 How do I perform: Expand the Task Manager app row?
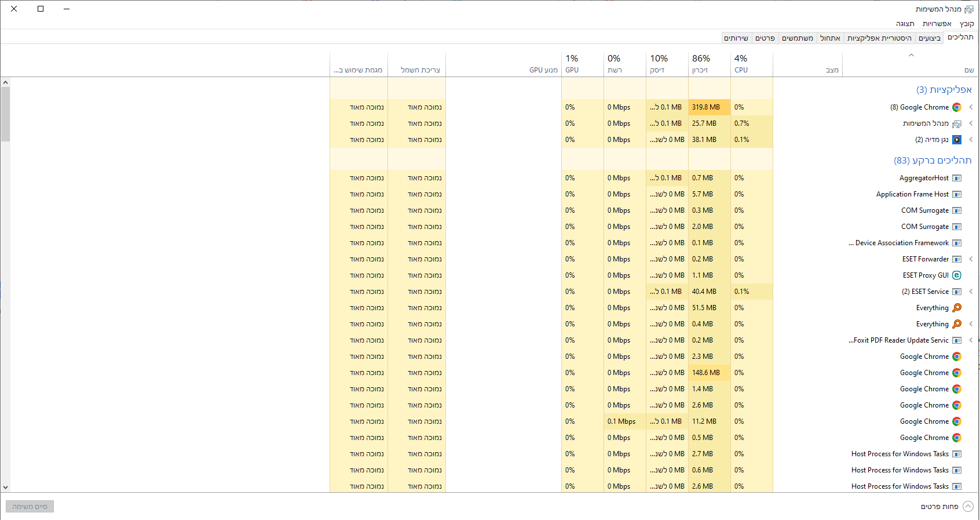pyautogui.click(x=971, y=123)
